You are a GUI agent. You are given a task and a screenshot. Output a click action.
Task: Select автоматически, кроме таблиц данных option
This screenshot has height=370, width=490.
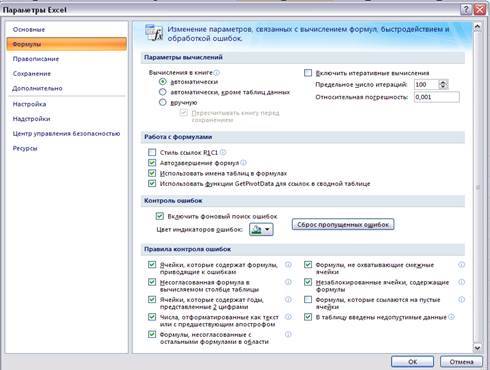(x=163, y=92)
